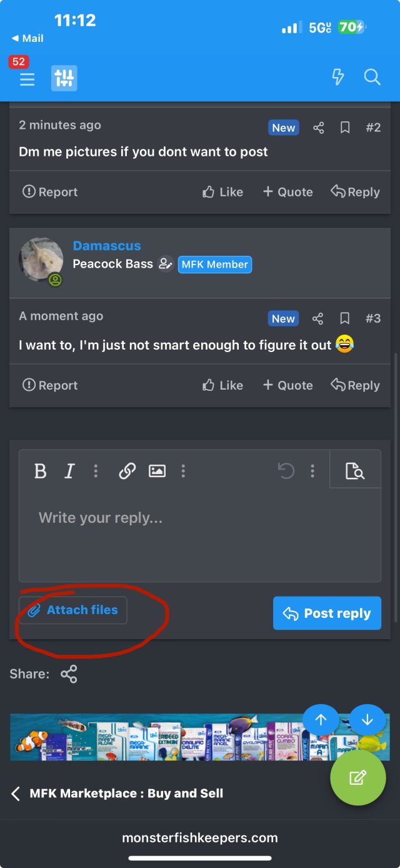
Task: Expand more text options after italic
Action: 96,471
